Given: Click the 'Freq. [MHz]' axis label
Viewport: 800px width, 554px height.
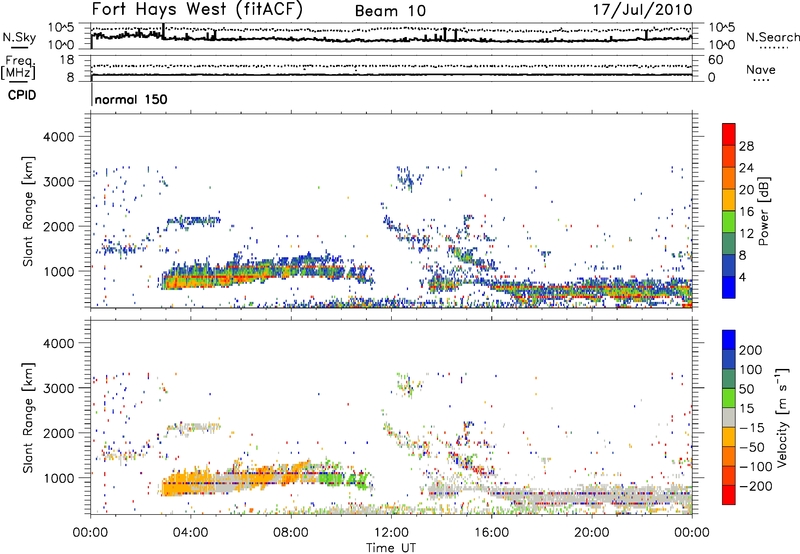Looking at the screenshot, I should tap(18, 68).
